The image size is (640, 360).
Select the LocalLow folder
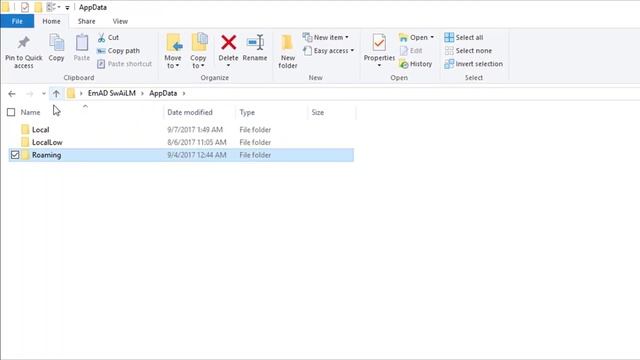pos(47,142)
